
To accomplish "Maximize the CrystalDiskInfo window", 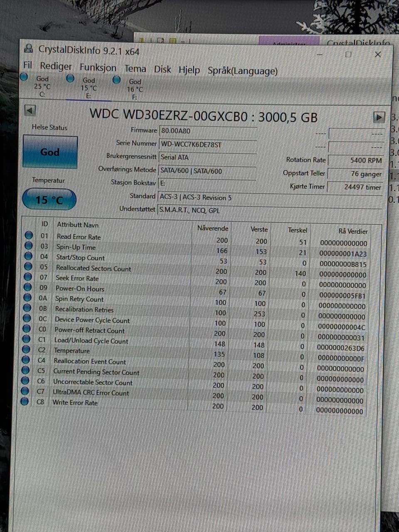I will [x=348, y=54].
